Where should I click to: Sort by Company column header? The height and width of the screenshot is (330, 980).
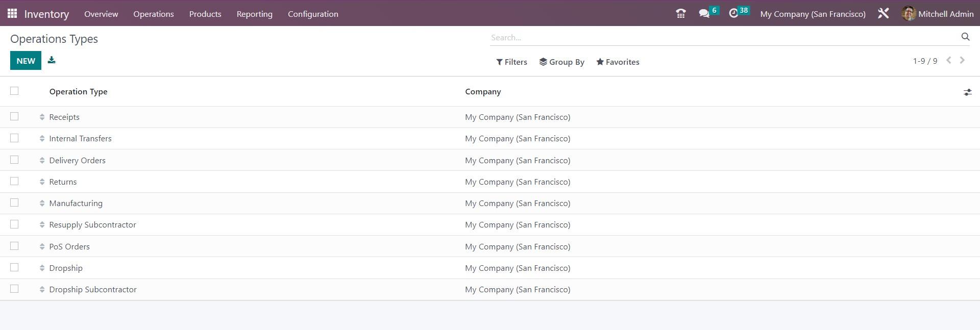tap(483, 92)
